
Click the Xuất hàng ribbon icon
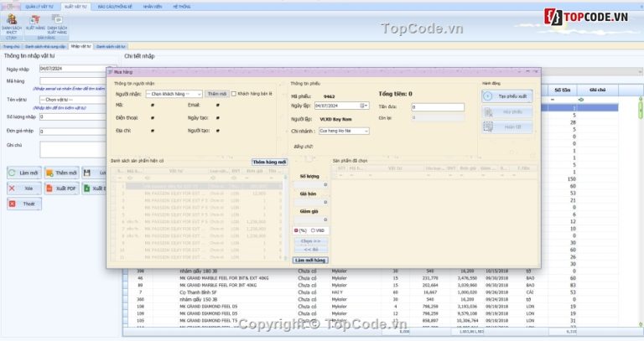[35, 20]
